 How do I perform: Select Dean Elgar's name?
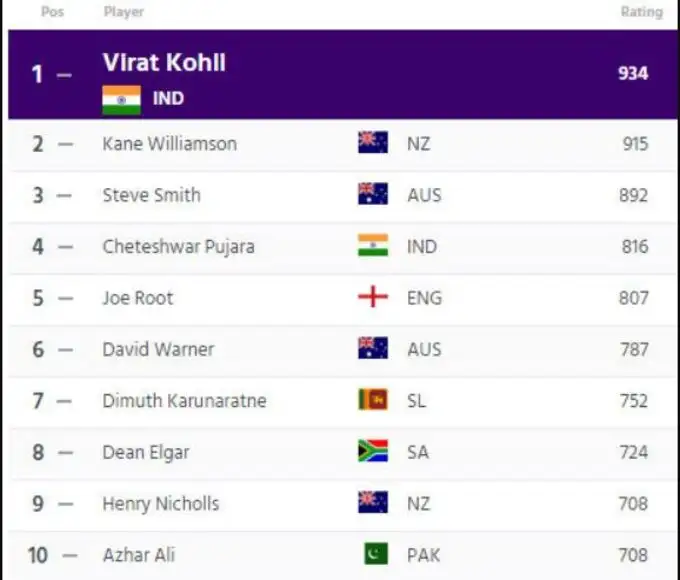pos(145,452)
